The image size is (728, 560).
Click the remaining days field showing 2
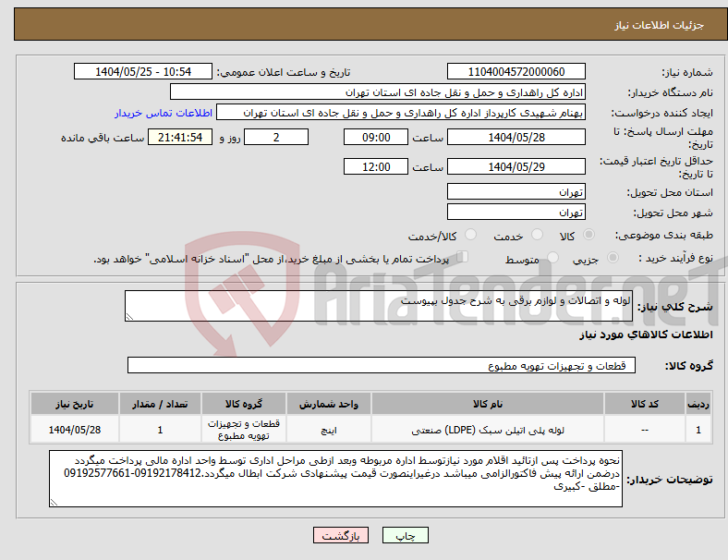coord(276,138)
